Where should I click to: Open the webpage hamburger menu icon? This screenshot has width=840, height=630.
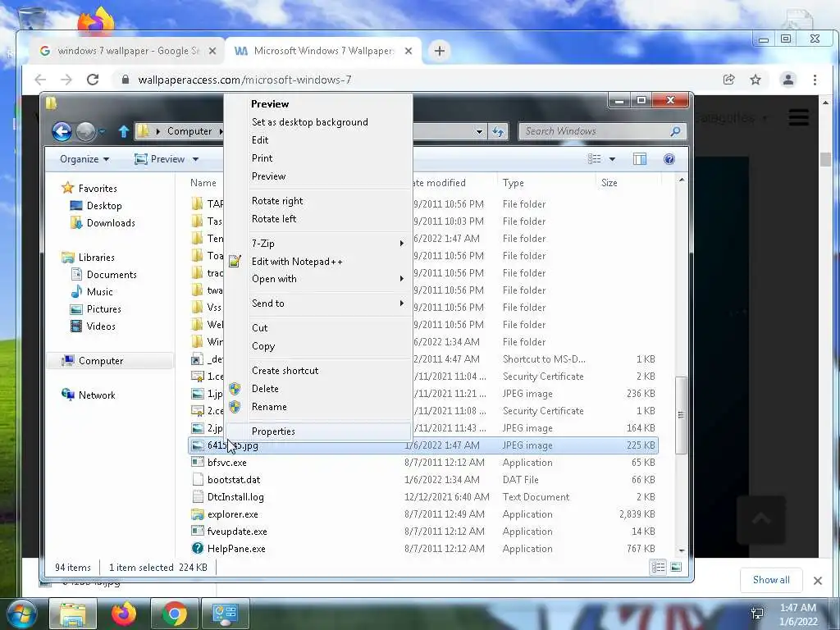[x=798, y=117]
